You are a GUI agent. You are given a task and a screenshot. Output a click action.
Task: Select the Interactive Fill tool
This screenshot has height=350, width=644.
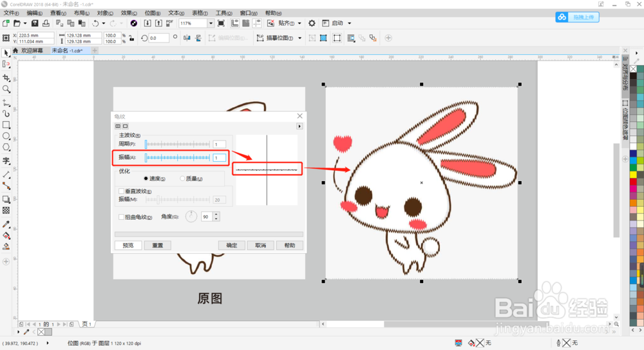click(x=6, y=236)
